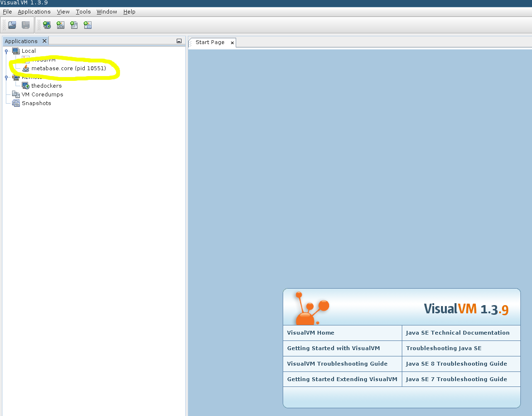Open the Applications menu in menu bar
Screen dimensions: 532x416
pyautogui.click(x=34, y=12)
